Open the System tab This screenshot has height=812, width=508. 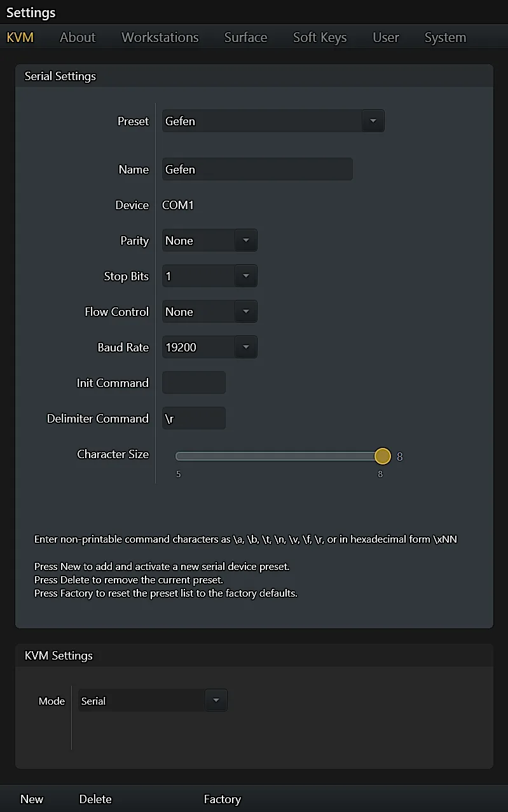(445, 37)
